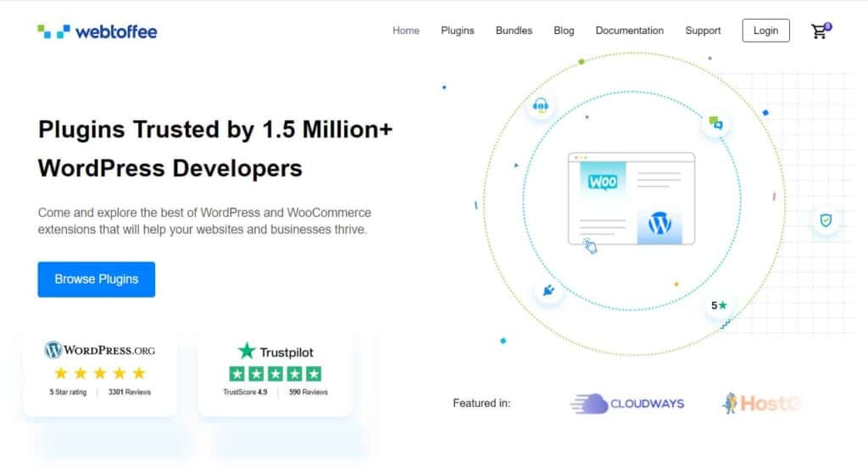Viewport: 868px width, 469px height.
Task: Click the plug icon on the circle
Action: 548,290
